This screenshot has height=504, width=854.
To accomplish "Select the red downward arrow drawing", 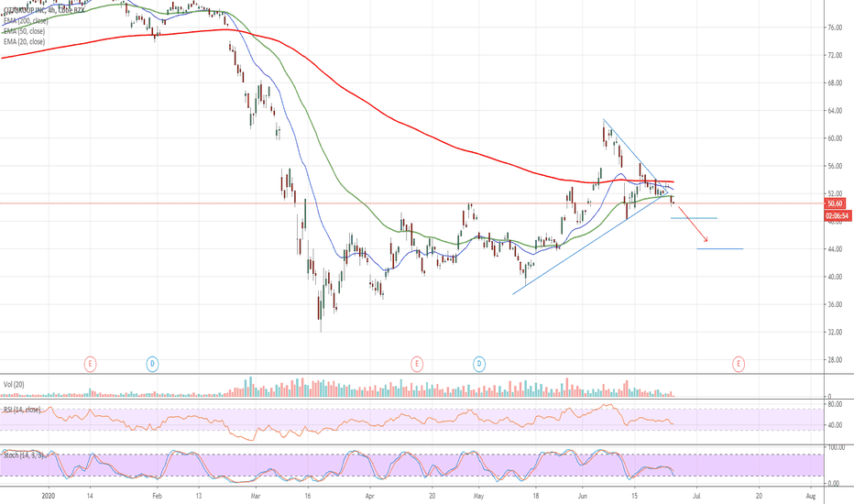I will 693,224.
